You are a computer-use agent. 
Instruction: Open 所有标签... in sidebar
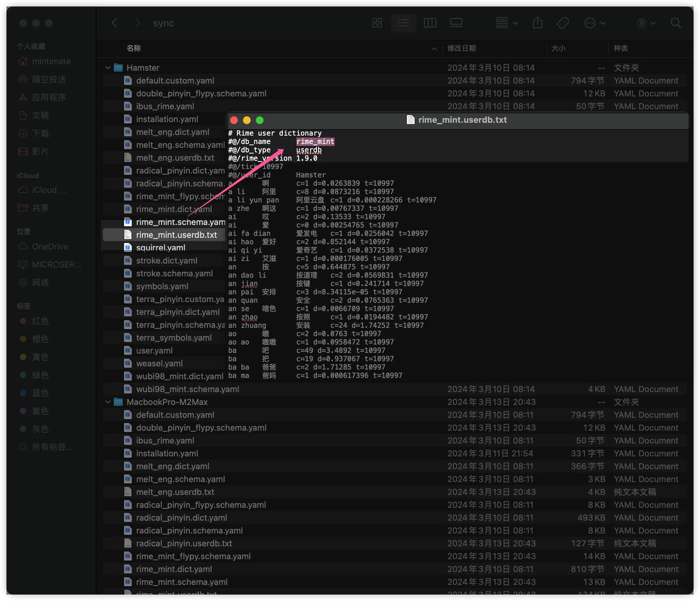[52, 447]
